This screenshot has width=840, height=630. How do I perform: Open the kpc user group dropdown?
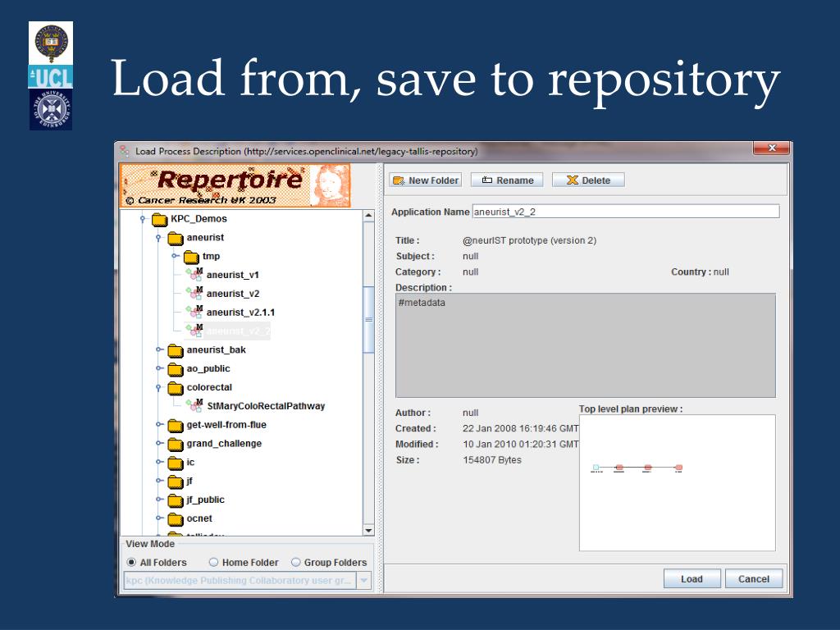tap(364, 581)
